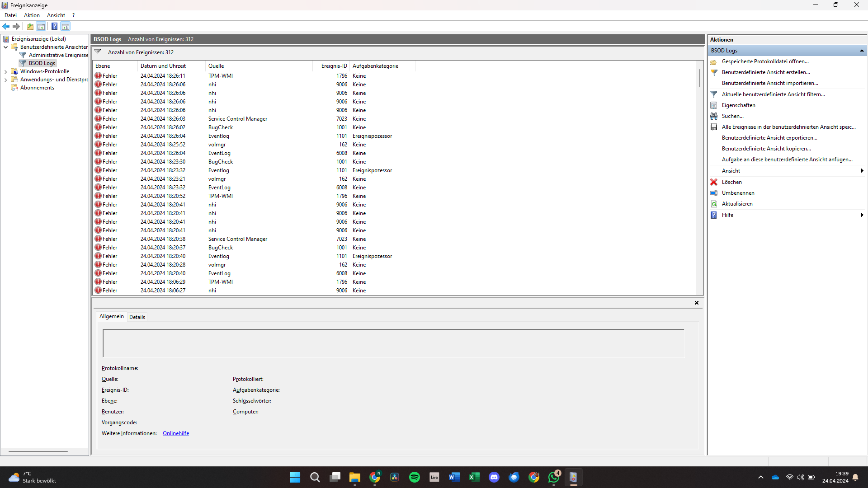
Task: Click the forward arrow toolbar icon
Action: pyautogui.click(x=16, y=26)
